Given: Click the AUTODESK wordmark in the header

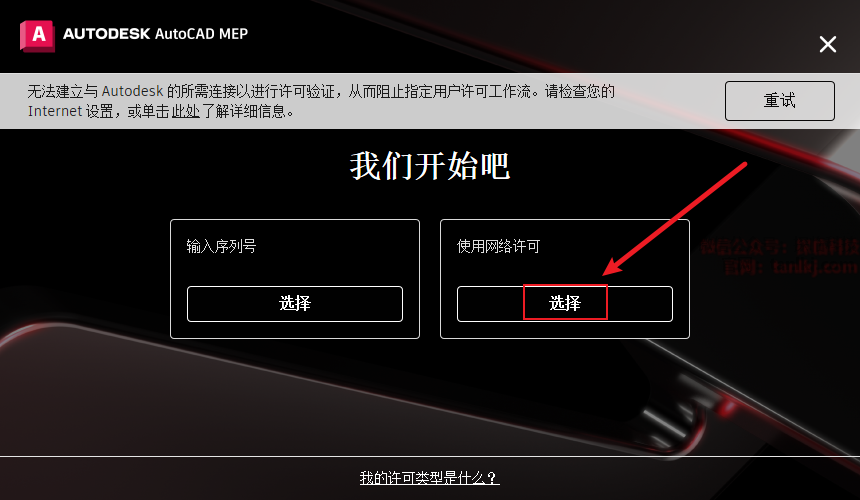Looking at the screenshot, I should click(x=106, y=33).
